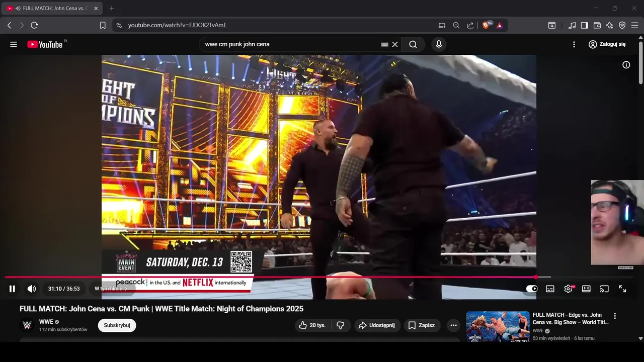This screenshot has height=362, width=644.
Task: Click Udostępnij to share the video
Action: pos(377,325)
